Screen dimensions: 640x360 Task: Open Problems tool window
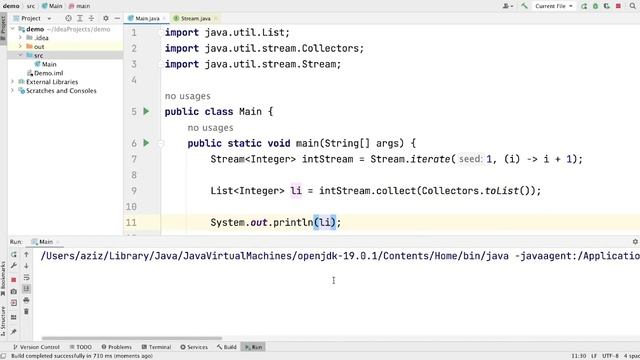tap(117, 347)
